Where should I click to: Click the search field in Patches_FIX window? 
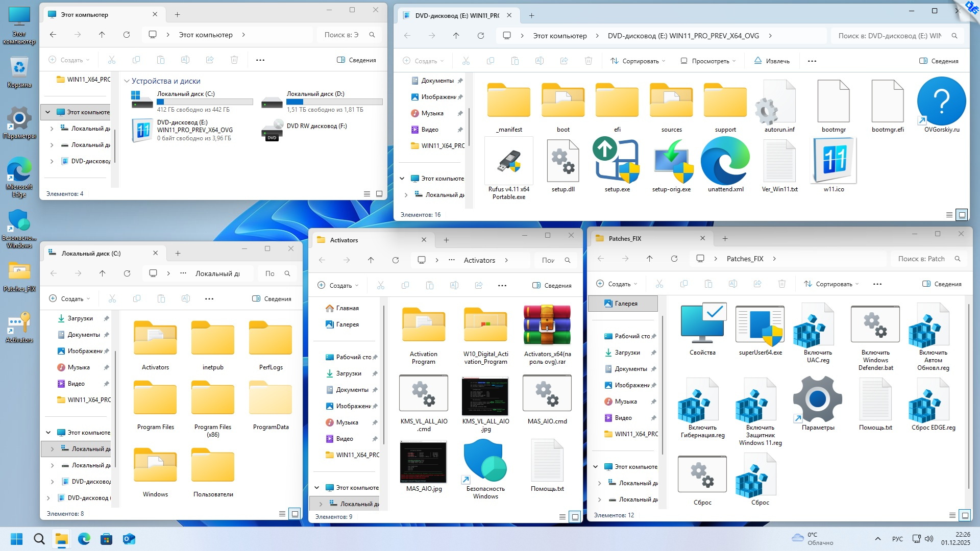coord(921,259)
